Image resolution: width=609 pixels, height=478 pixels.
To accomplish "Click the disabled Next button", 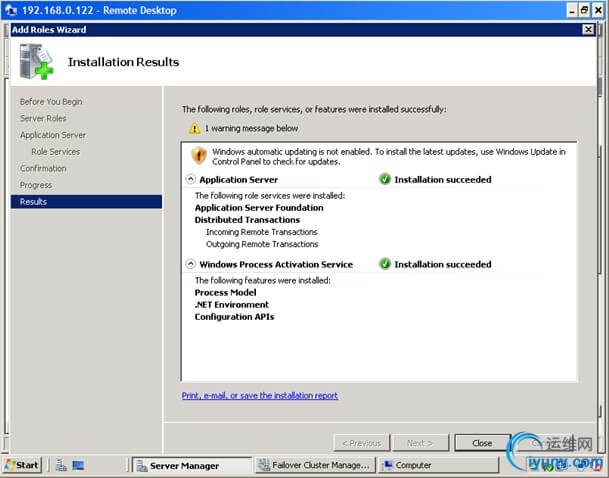I will click(x=420, y=443).
